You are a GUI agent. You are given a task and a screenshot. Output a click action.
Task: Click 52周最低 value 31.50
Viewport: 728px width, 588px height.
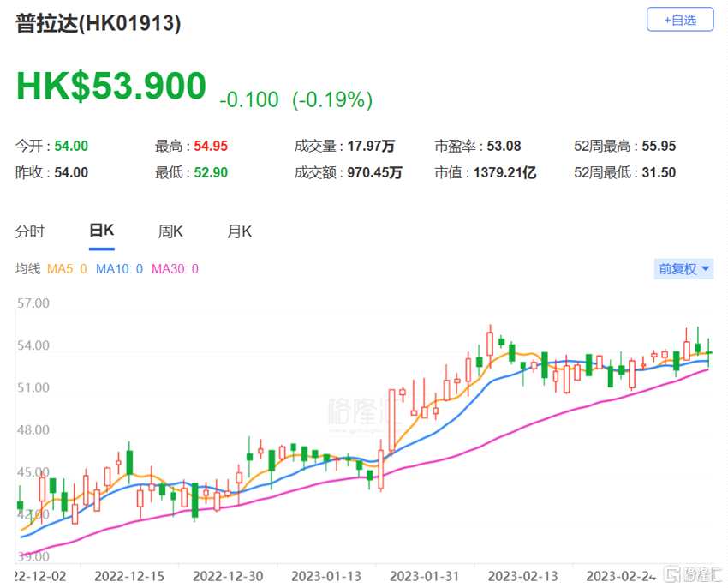tap(659, 172)
